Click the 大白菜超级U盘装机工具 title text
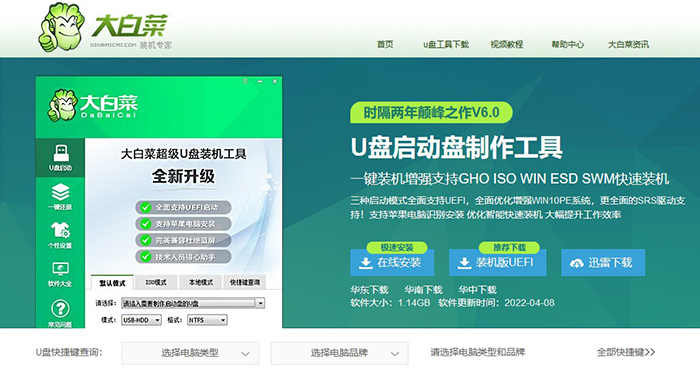 coord(183,154)
